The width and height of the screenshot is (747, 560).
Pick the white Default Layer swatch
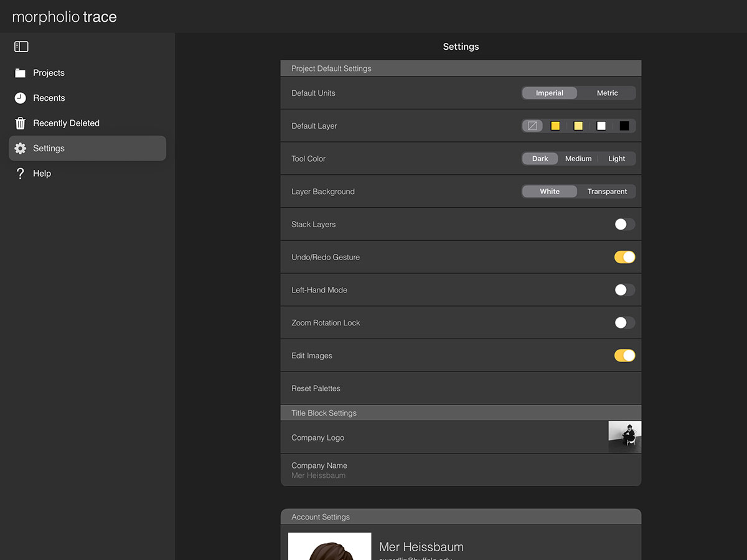point(601,126)
